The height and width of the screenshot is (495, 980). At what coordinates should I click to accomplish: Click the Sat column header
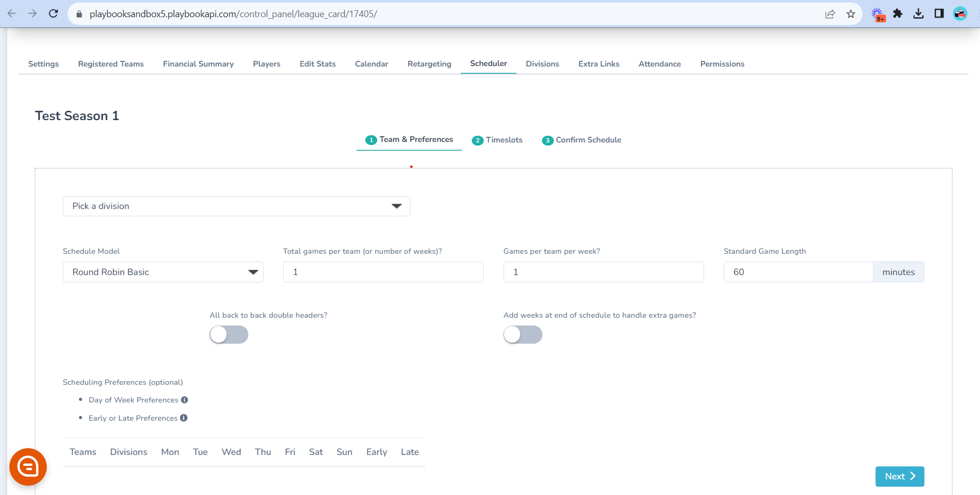[316, 452]
